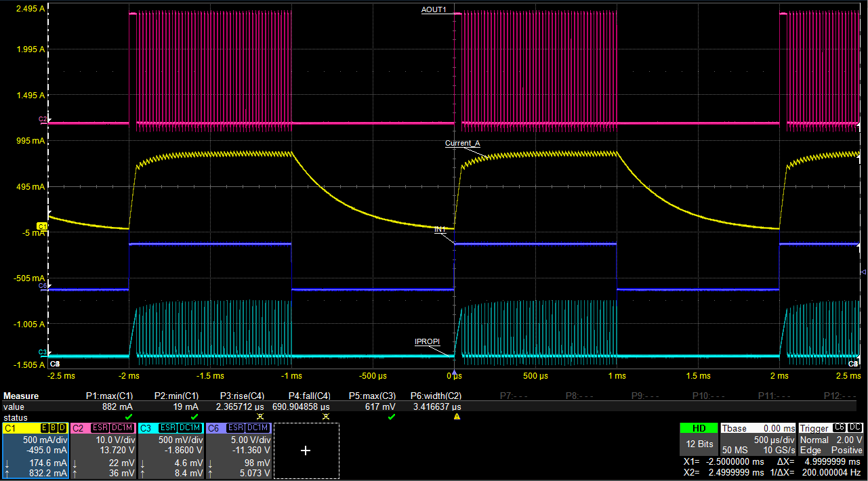Screen dimensions: 868x481
Task: Open the Trigger setup panel
Action: (x=814, y=428)
